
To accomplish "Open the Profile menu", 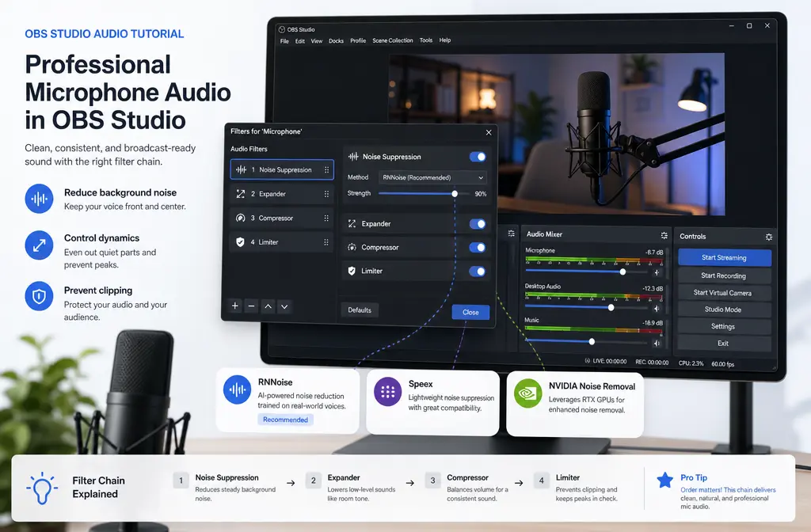I will pyautogui.click(x=358, y=40).
